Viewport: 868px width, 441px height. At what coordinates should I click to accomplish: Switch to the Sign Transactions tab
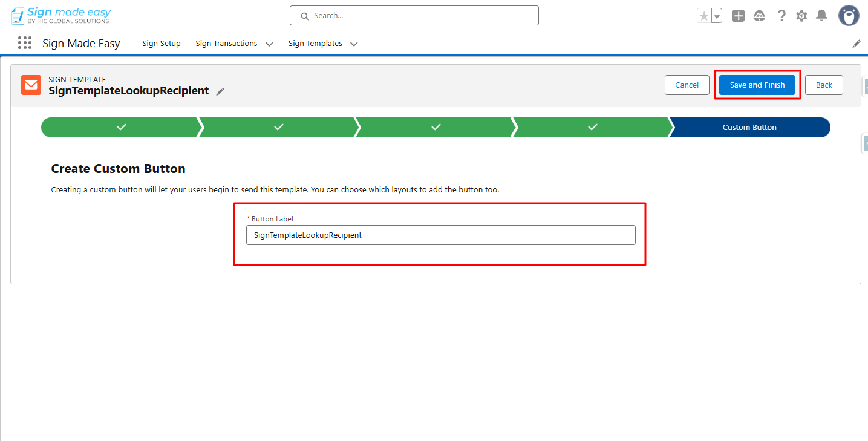pos(226,44)
